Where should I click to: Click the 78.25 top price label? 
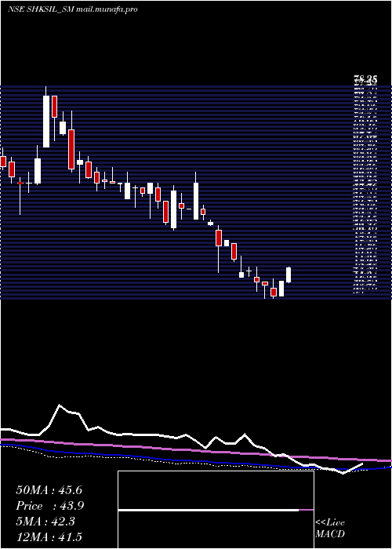point(365,81)
